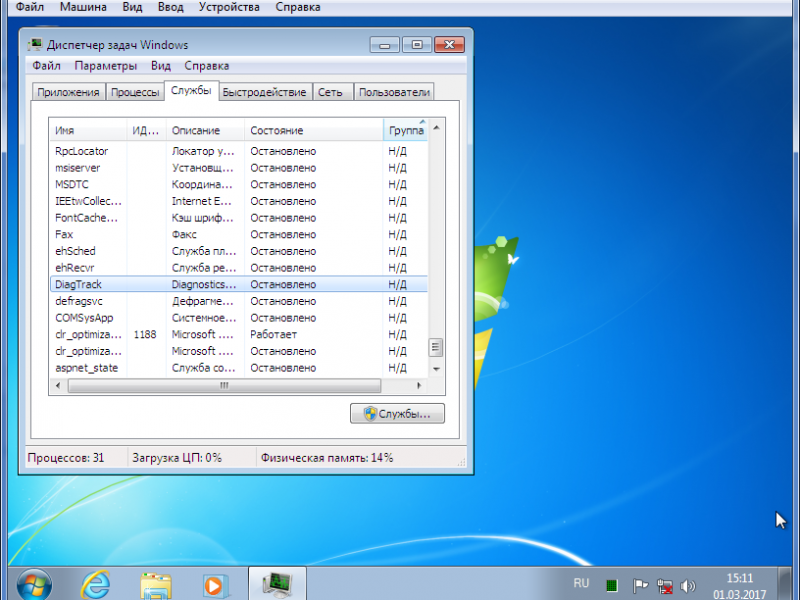Open Windows Explorer folder icon on taskbar

(x=156, y=586)
